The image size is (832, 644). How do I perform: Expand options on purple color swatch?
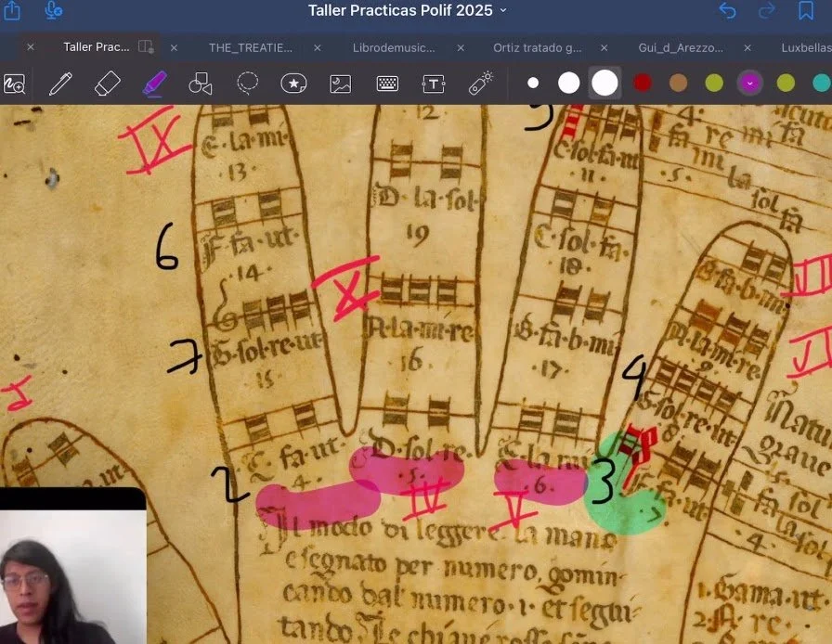tap(749, 84)
